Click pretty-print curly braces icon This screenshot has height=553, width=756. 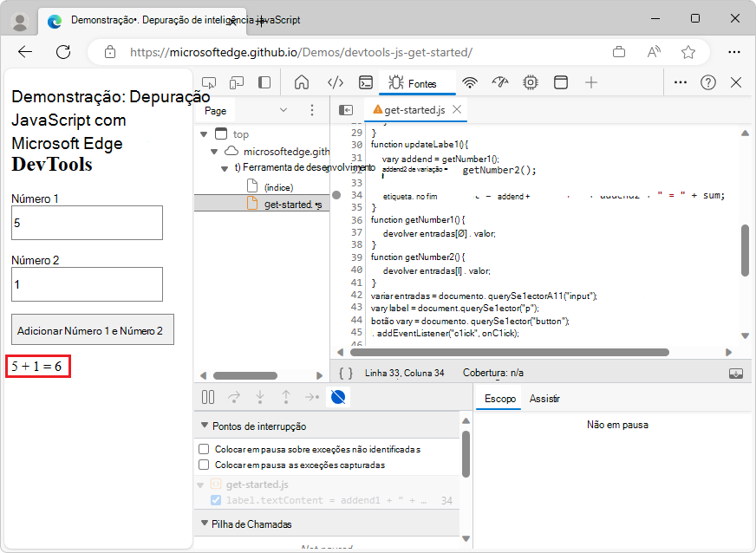click(x=345, y=373)
